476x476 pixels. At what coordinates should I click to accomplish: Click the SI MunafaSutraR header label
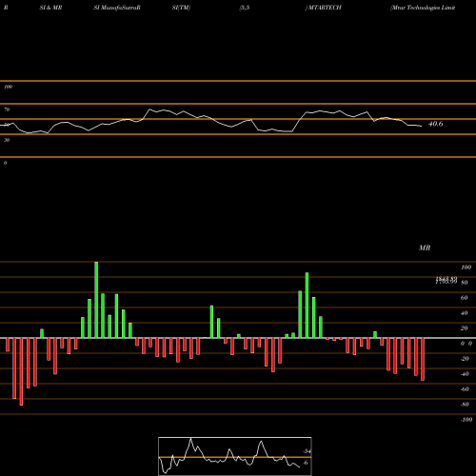coord(117,8)
